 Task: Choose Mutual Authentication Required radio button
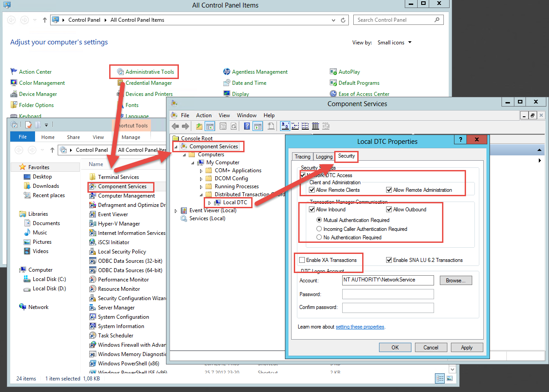pyautogui.click(x=319, y=220)
